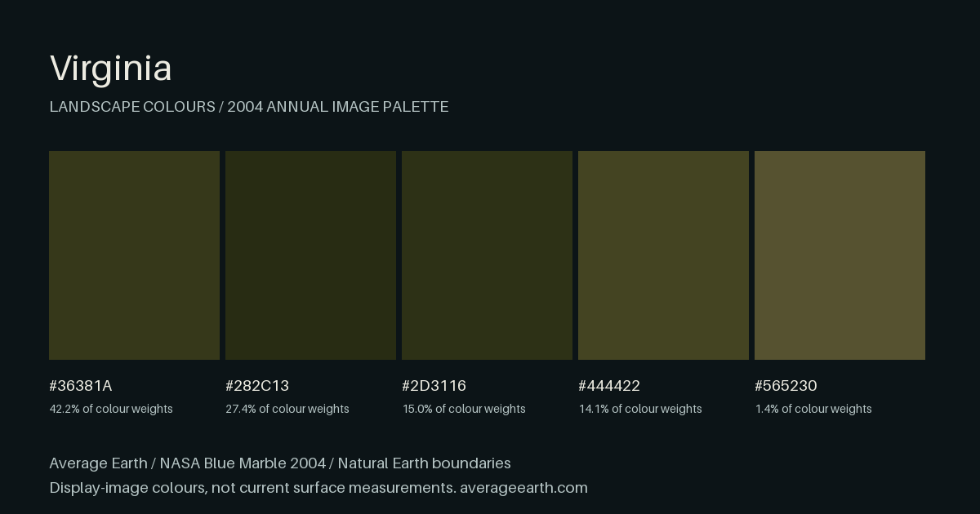Click the #444422 hex code label
The height and width of the screenshot is (514, 980).
[x=609, y=385]
